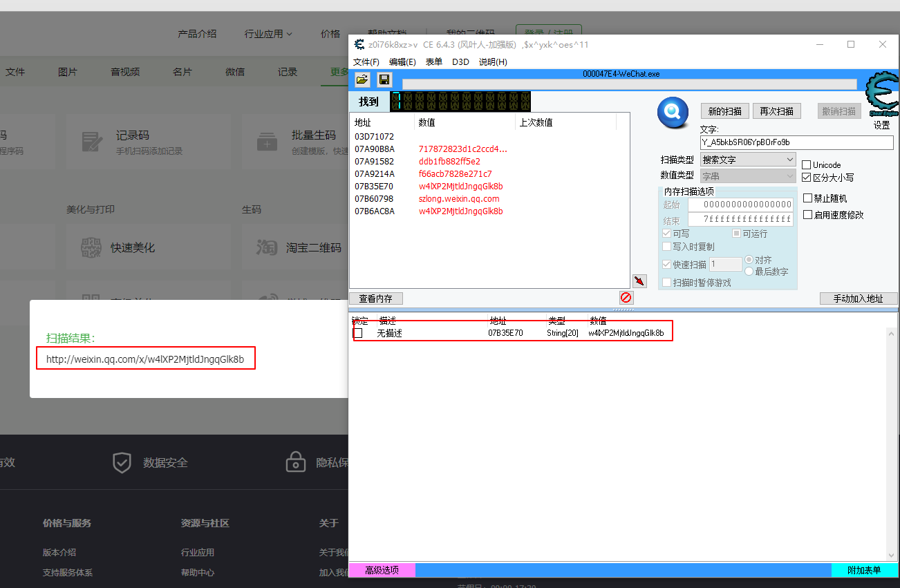Open the 扫描类型 dropdown showing 搜索文字
The image size is (900, 588).
[749, 160]
